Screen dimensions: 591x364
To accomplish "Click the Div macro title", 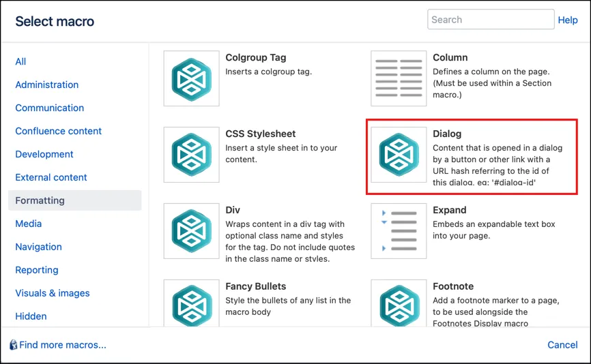I will [233, 210].
